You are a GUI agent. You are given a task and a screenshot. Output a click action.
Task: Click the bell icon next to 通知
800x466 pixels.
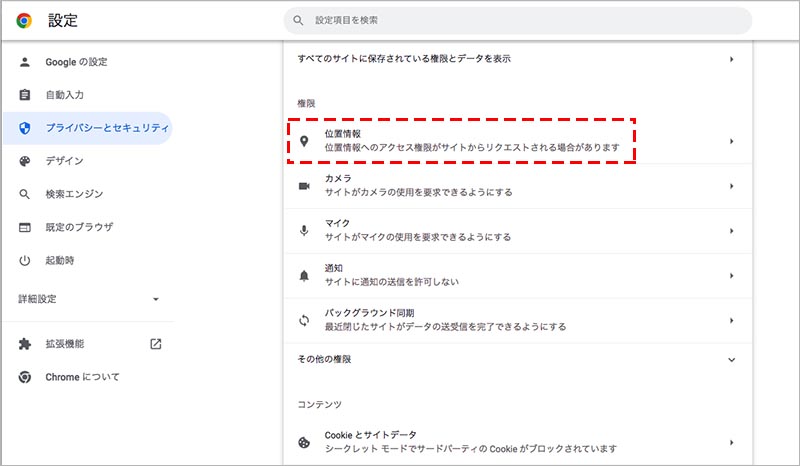pyautogui.click(x=304, y=275)
